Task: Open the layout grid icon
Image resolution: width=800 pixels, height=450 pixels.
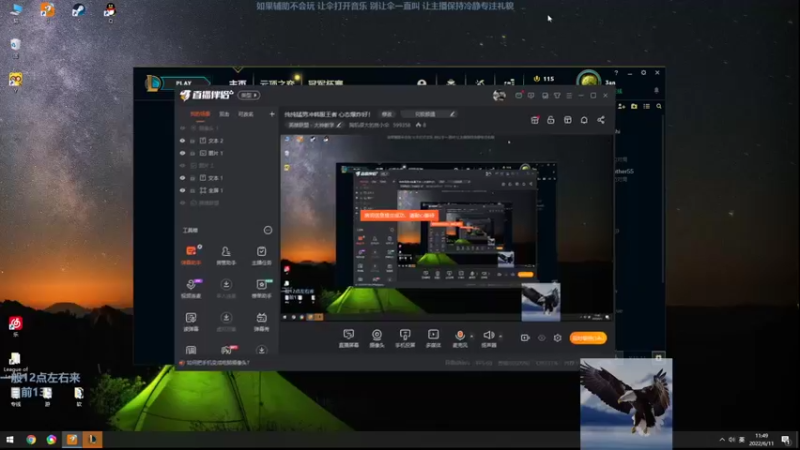Action: tap(567, 120)
